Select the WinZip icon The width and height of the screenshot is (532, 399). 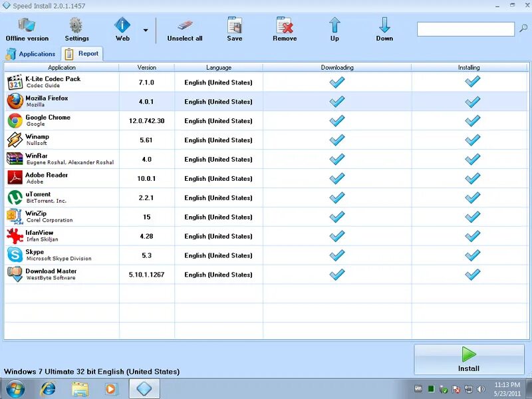tap(15, 217)
